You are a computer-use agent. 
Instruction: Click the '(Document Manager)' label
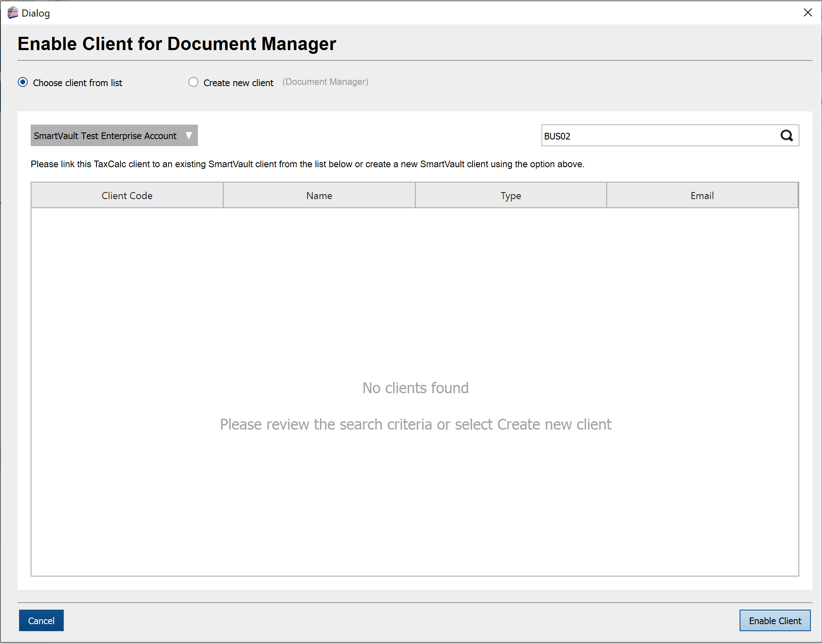pos(325,82)
